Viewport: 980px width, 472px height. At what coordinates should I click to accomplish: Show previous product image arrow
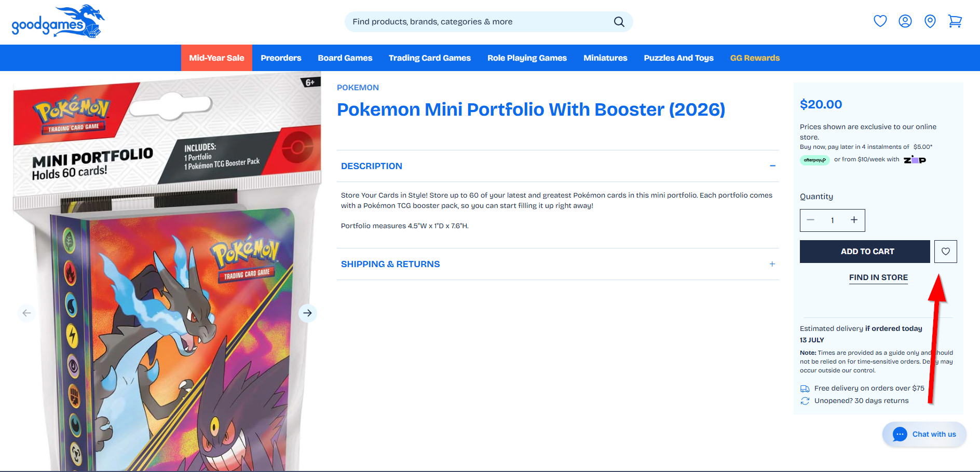click(26, 313)
